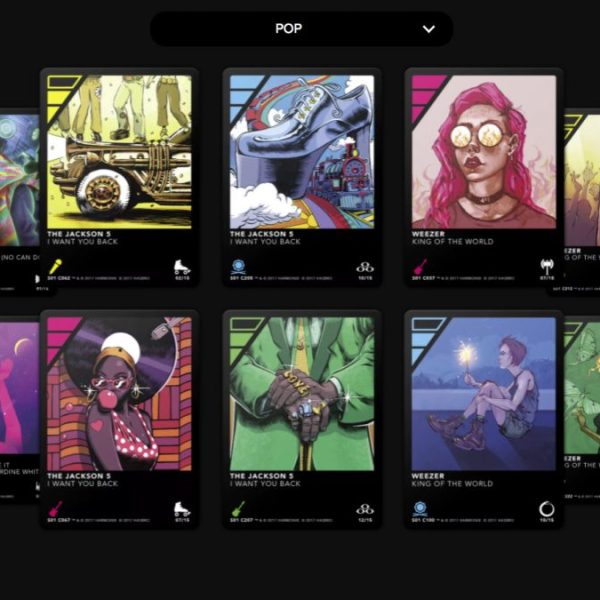This screenshot has width=600, height=600.
Task: Click roller skate icon on bubblegum woman card
Action: tap(182, 509)
